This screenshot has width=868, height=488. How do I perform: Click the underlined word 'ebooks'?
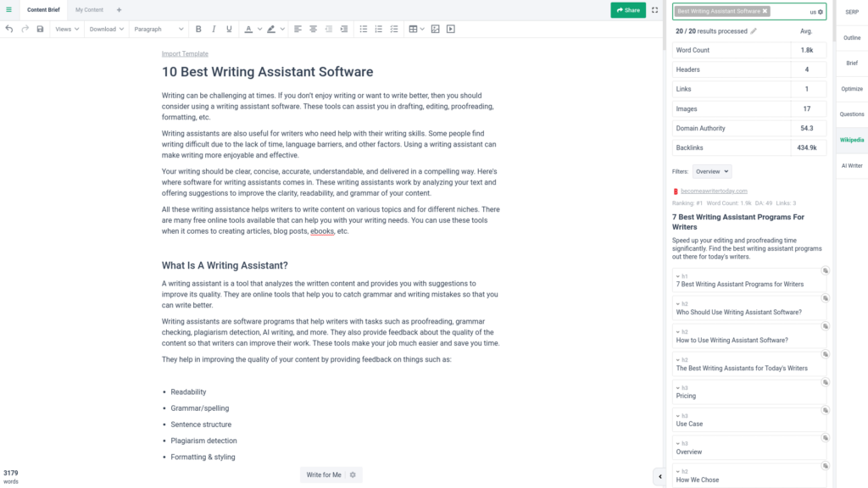pyautogui.click(x=322, y=231)
